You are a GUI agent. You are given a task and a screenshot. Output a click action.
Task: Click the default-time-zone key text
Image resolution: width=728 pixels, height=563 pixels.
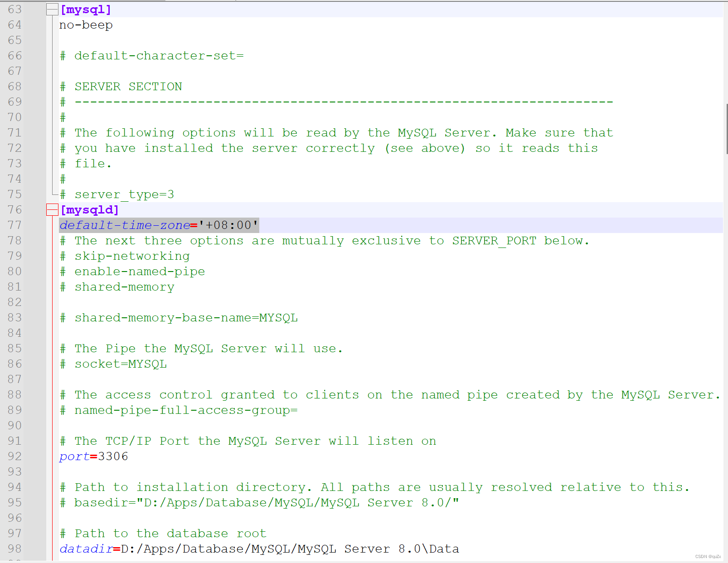[125, 225]
